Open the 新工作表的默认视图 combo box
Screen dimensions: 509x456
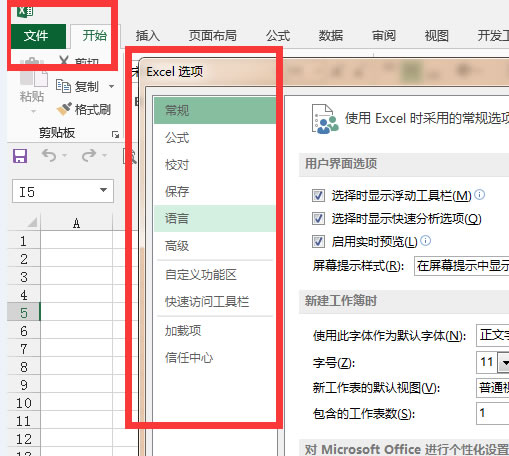pyautogui.click(x=493, y=388)
